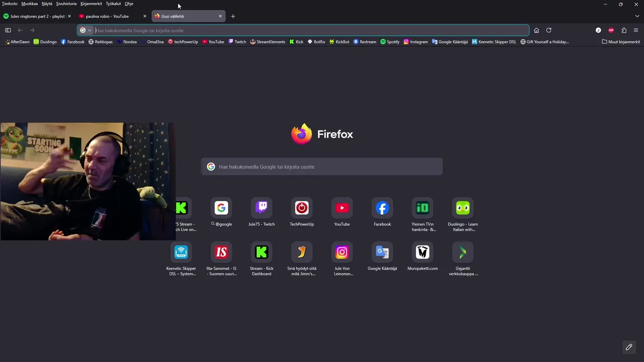Open the Stream - Kick Dashboard tile
Screen dimensions: 644x362
262,259
